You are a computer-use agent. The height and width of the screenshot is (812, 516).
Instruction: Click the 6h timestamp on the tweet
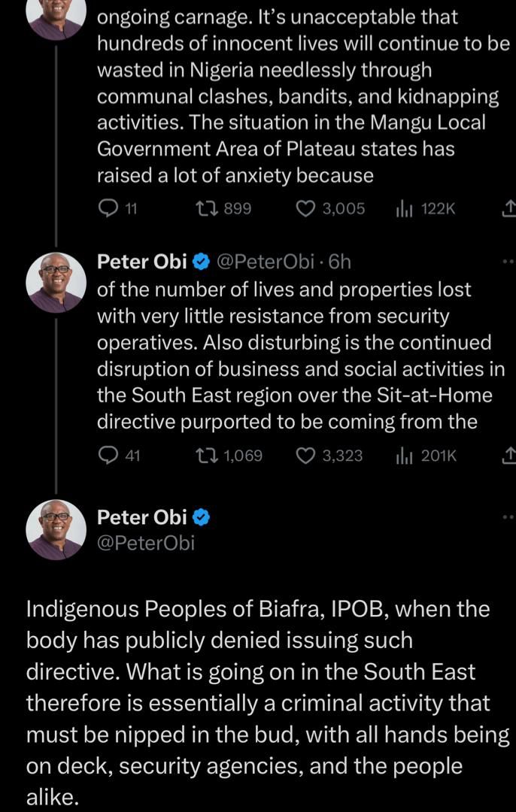pyautogui.click(x=340, y=262)
